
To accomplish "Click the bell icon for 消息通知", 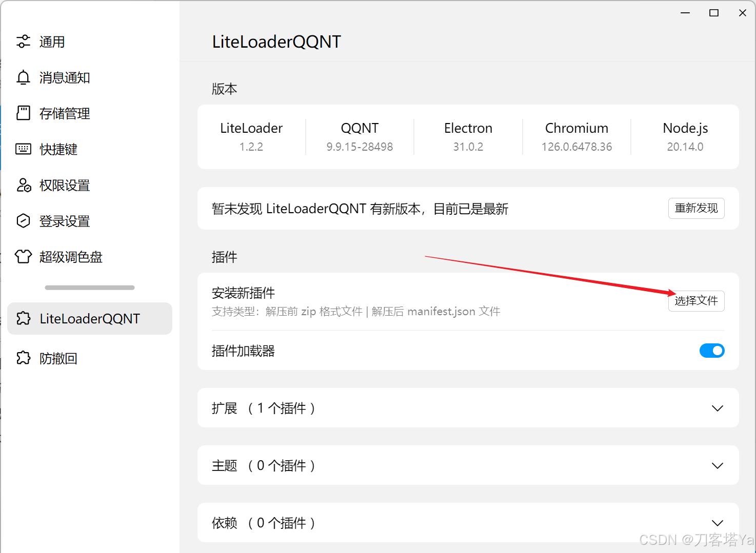I will pyautogui.click(x=23, y=77).
